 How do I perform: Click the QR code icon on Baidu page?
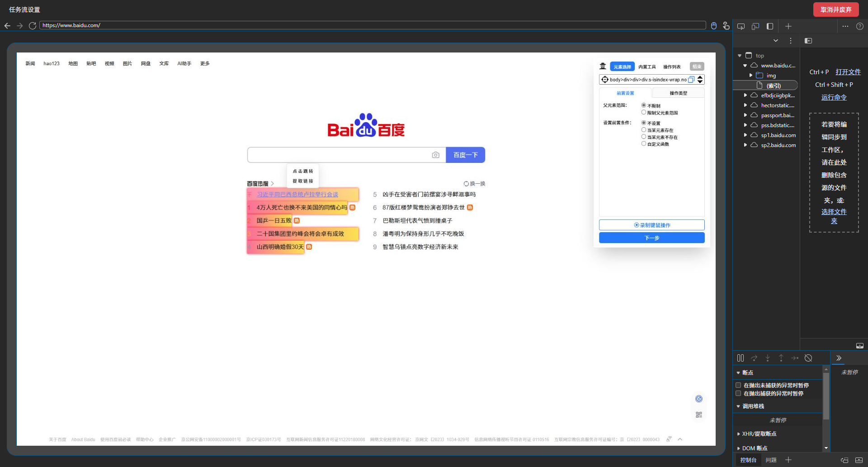click(x=699, y=415)
